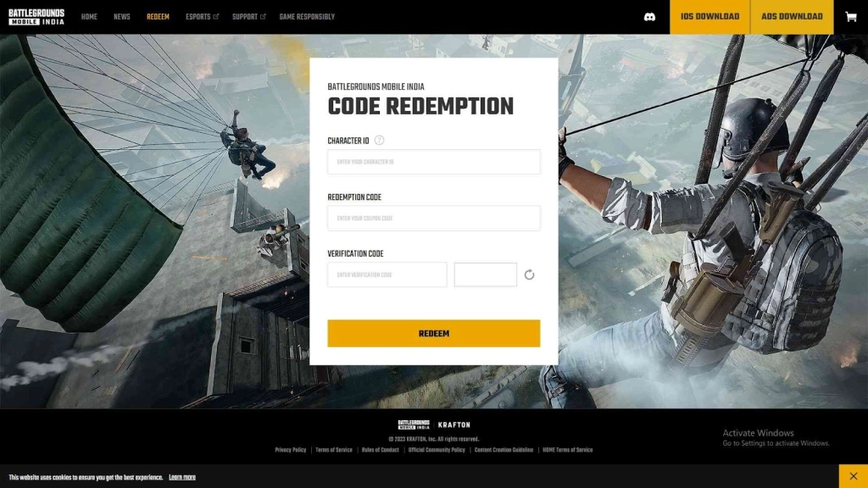Focus the Redemption Code input field
This screenshot has width=868, height=488.
[x=433, y=218]
